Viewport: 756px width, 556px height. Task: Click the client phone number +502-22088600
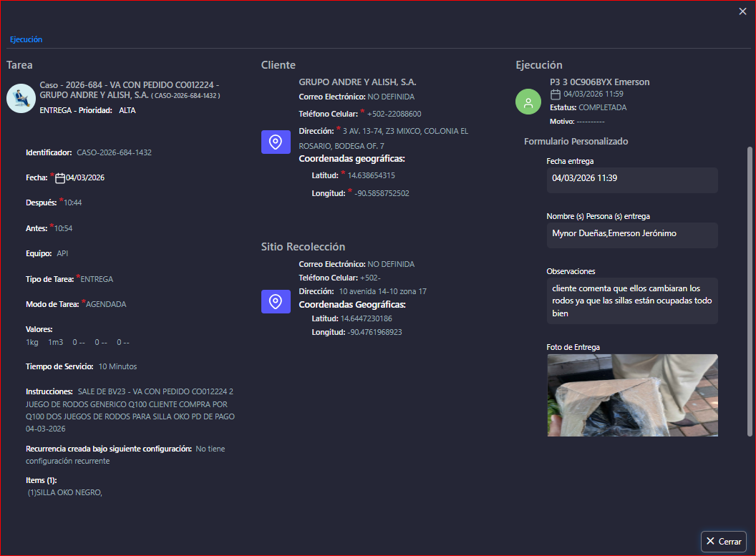pyautogui.click(x=394, y=114)
